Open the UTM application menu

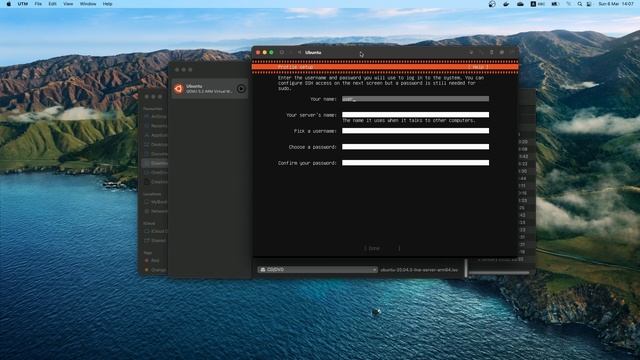tap(23, 4)
